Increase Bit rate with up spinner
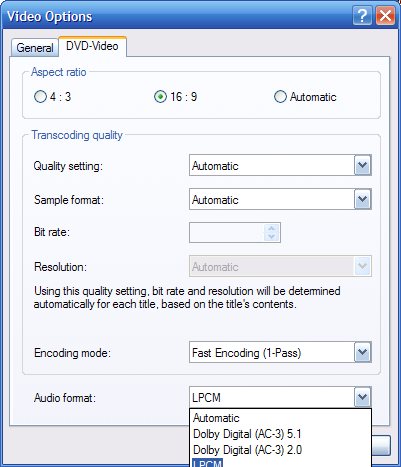This screenshot has width=401, height=467. point(272,228)
